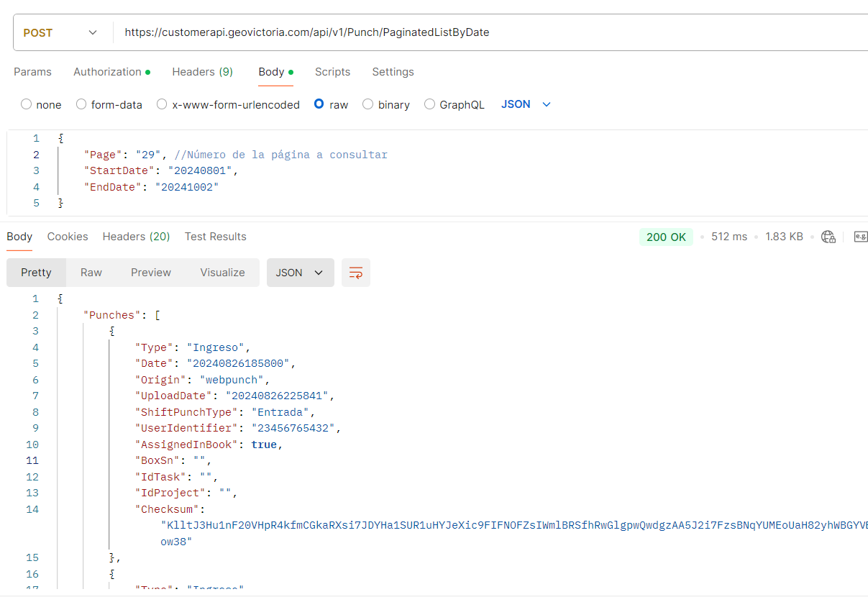
Task: Expand the request body JSON language dropdown
Action: pos(526,104)
